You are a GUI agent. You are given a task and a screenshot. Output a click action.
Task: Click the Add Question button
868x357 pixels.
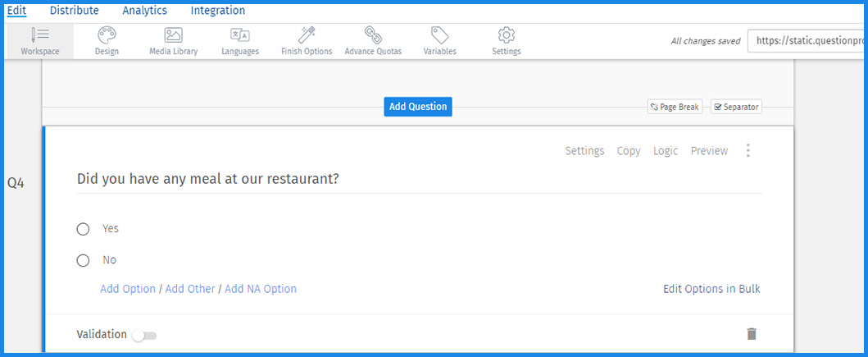(418, 107)
